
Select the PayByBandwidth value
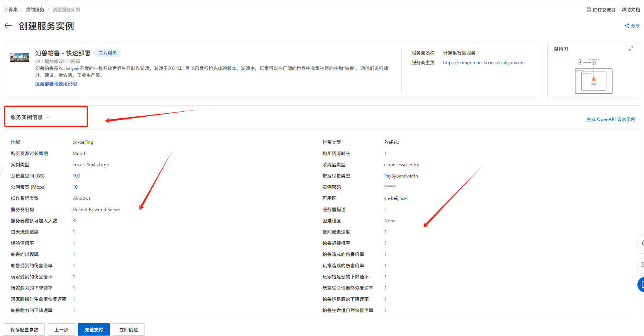(401, 176)
